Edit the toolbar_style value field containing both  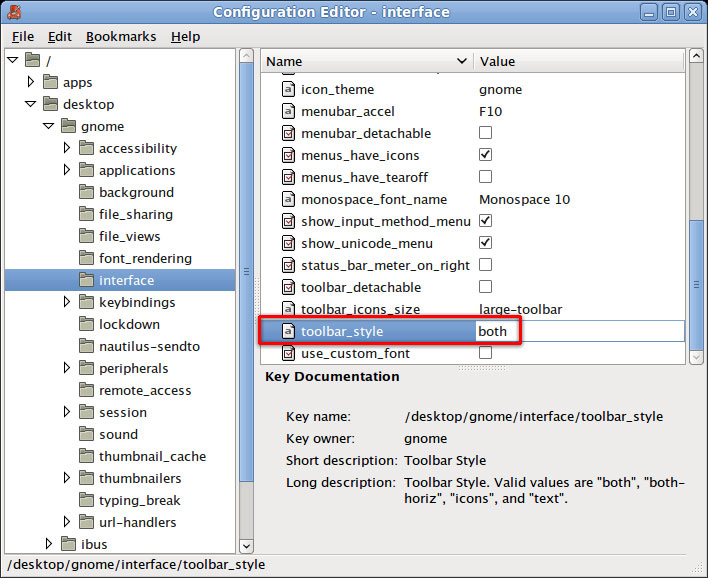click(580, 331)
